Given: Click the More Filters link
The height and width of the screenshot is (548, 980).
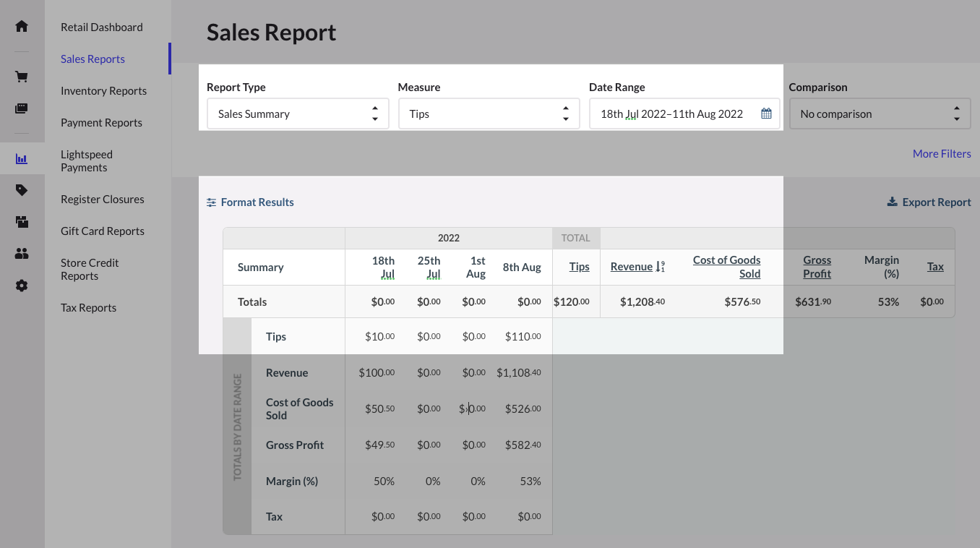Looking at the screenshot, I should (941, 154).
